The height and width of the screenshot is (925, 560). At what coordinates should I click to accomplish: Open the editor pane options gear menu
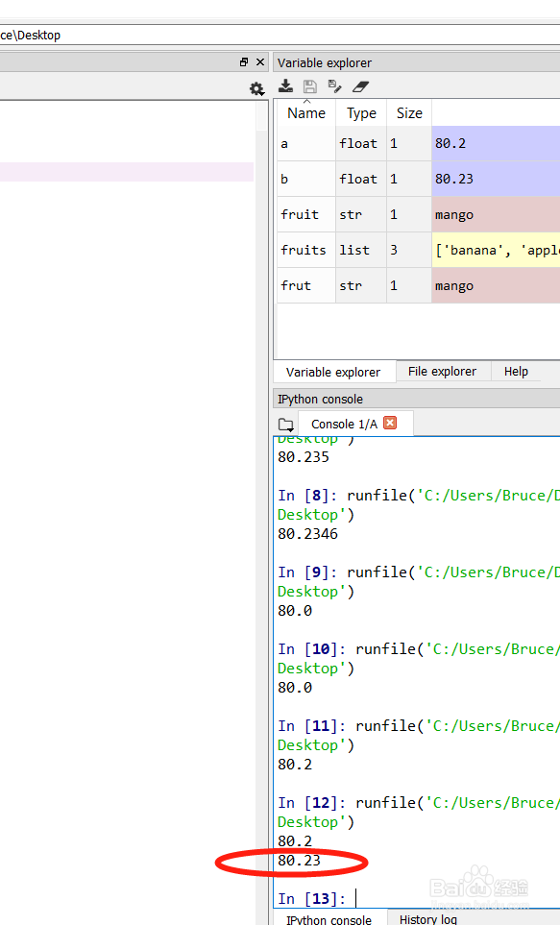[256, 89]
